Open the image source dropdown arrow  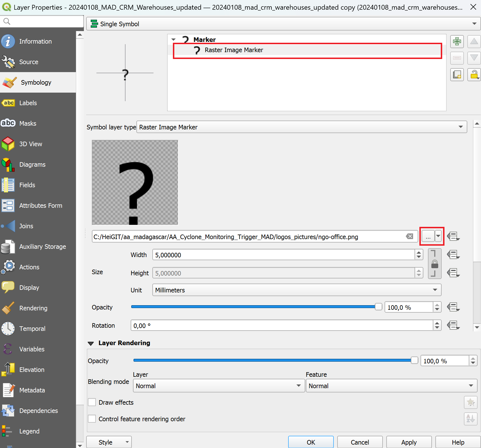point(438,236)
